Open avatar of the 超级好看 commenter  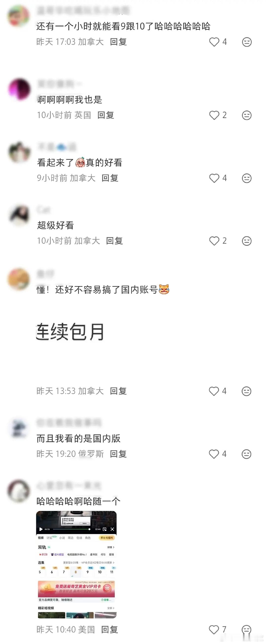coord(19,215)
